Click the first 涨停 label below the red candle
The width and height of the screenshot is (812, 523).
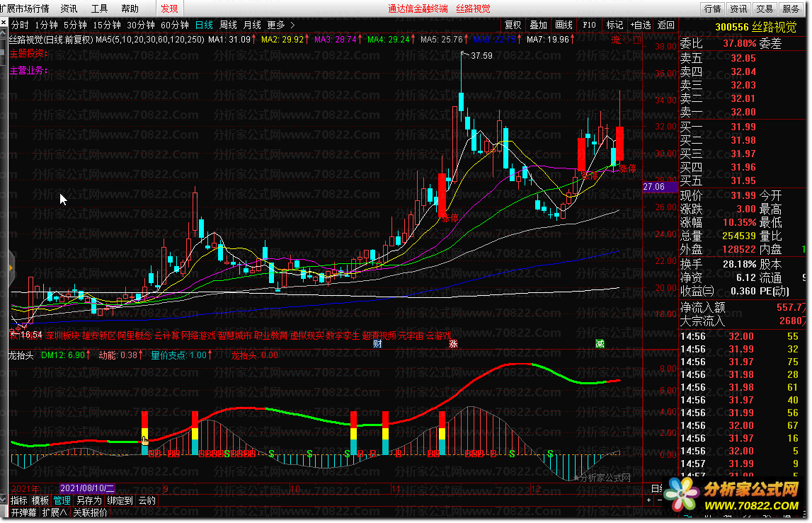click(x=450, y=219)
